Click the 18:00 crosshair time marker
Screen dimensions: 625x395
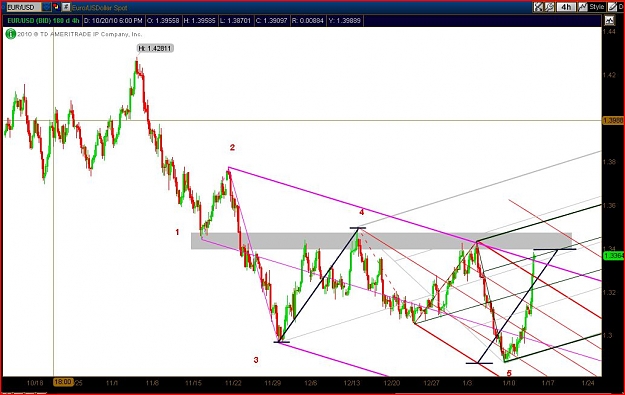coord(63,382)
